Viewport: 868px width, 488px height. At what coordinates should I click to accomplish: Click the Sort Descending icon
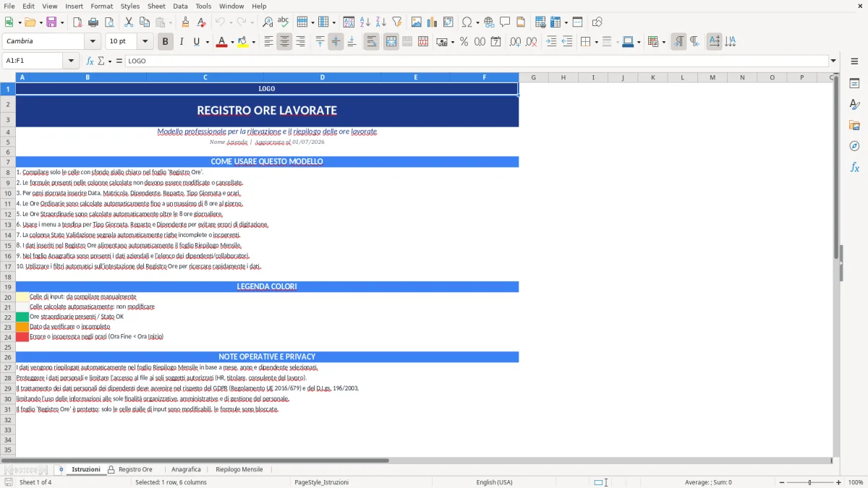[380, 22]
